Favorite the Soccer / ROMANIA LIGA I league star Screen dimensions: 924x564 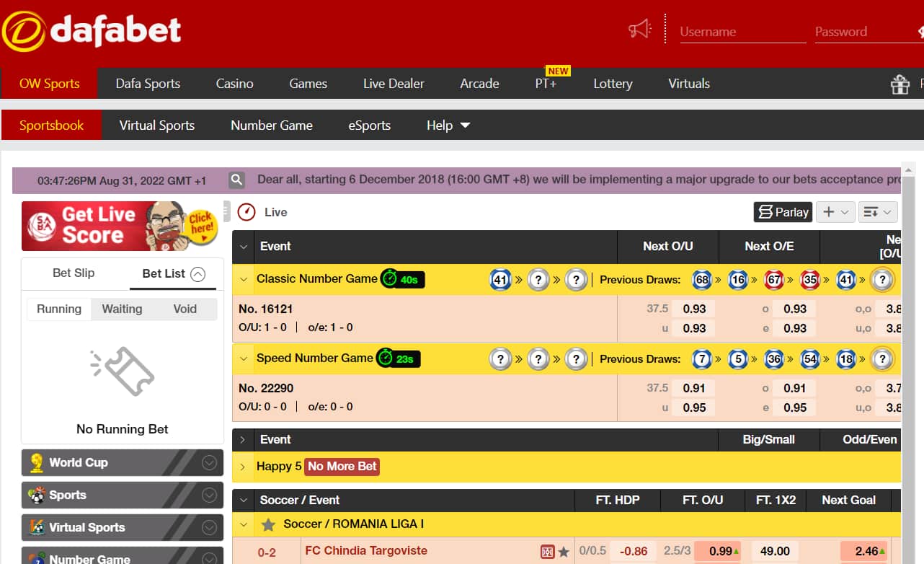coord(268,524)
